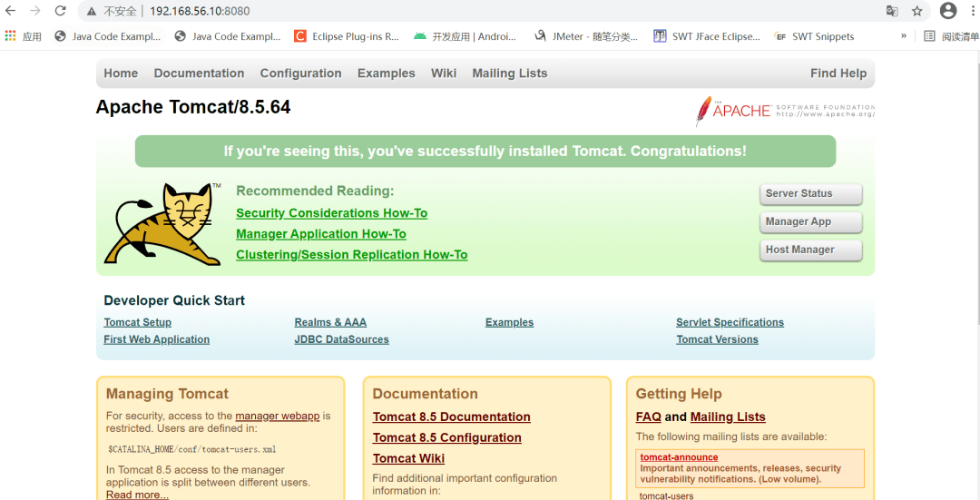Open the Tomcat Wiki link
This screenshot has height=500, width=980.
[408, 458]
